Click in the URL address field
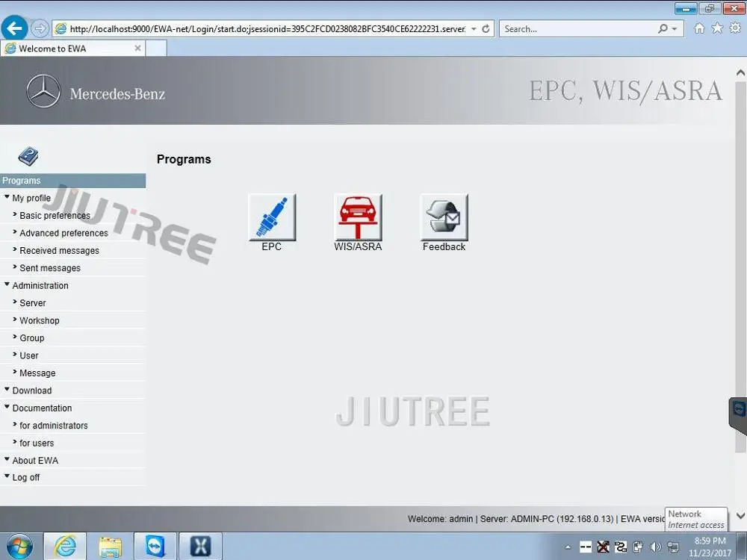Screen dimensions: 747x560 pyautogui.click(x=267, y=29)
